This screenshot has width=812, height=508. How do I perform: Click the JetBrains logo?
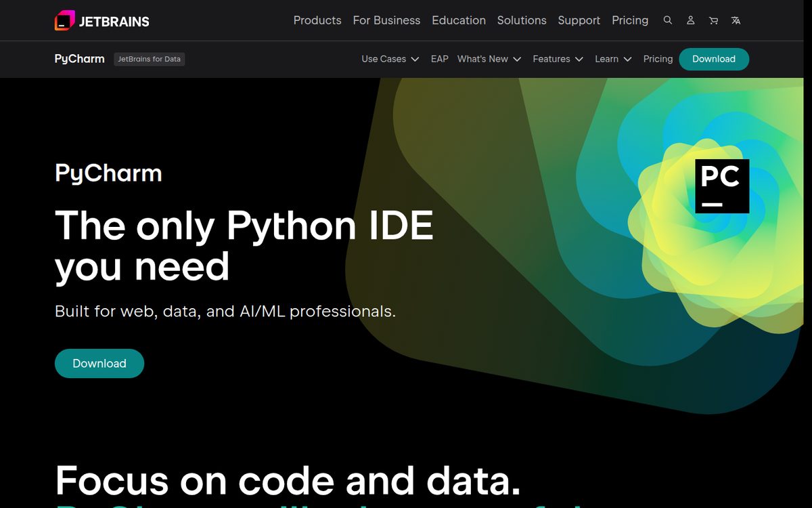102,20
